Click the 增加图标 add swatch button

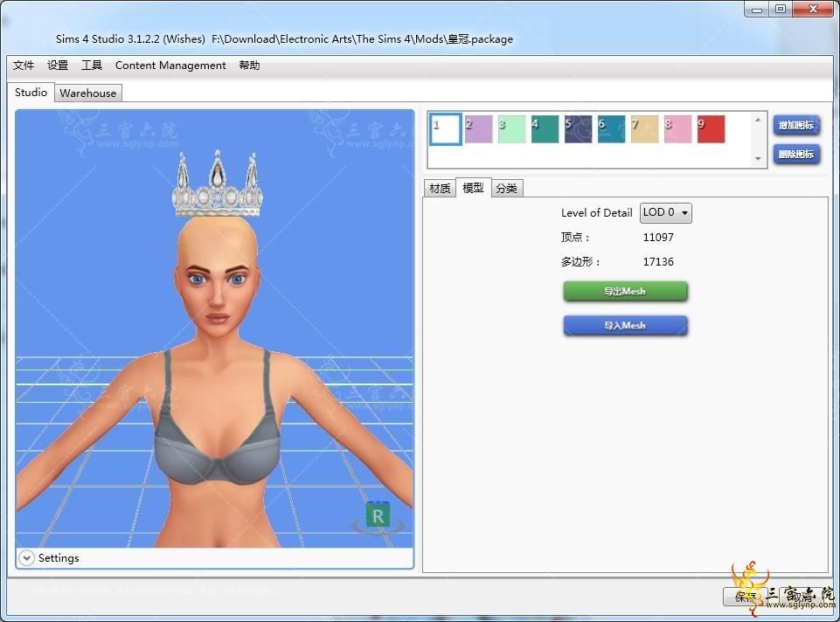[x=796, y=125]
